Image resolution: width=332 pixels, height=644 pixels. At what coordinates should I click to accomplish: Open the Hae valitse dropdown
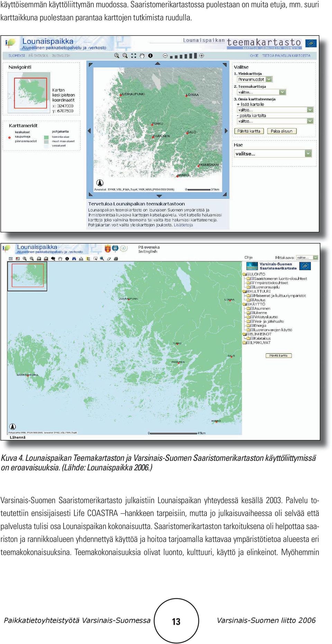(273, 154)
